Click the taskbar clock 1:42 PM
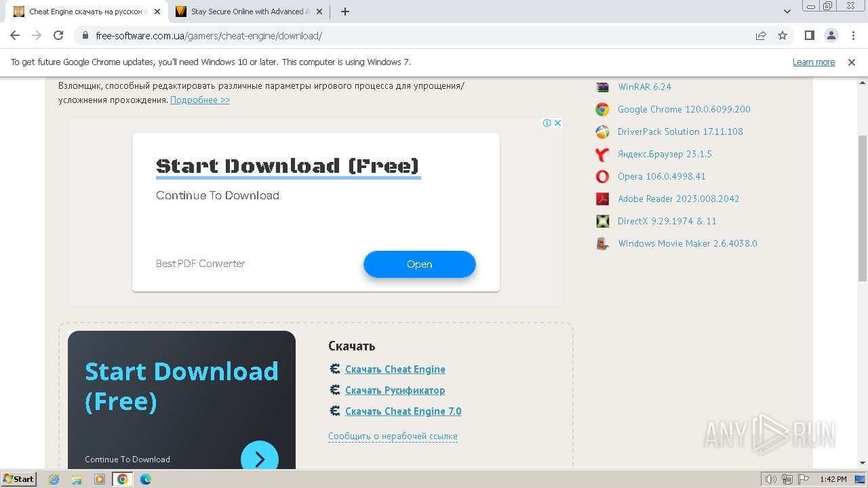The image size is (868, 488). [x=833, y=479]
